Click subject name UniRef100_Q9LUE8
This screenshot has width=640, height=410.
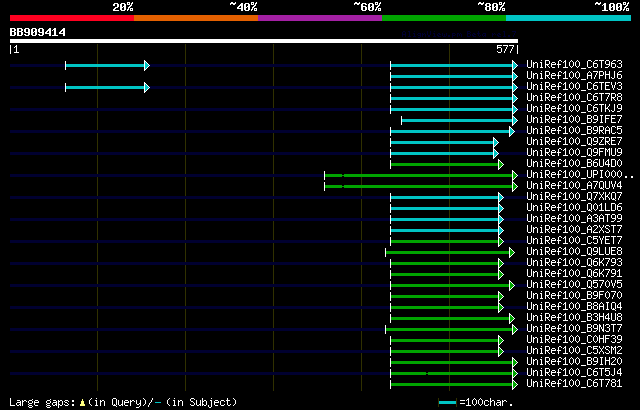click(574, 252)
